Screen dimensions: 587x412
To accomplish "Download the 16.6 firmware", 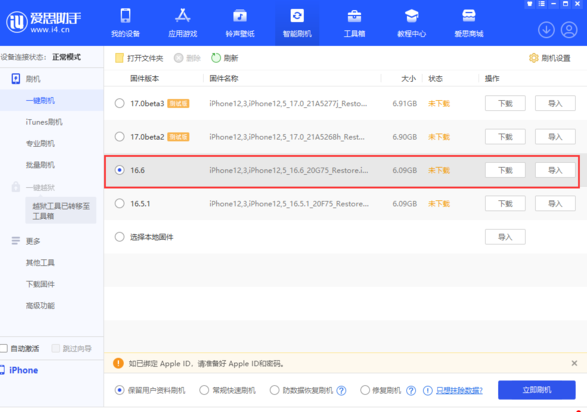I will [505, 170].
